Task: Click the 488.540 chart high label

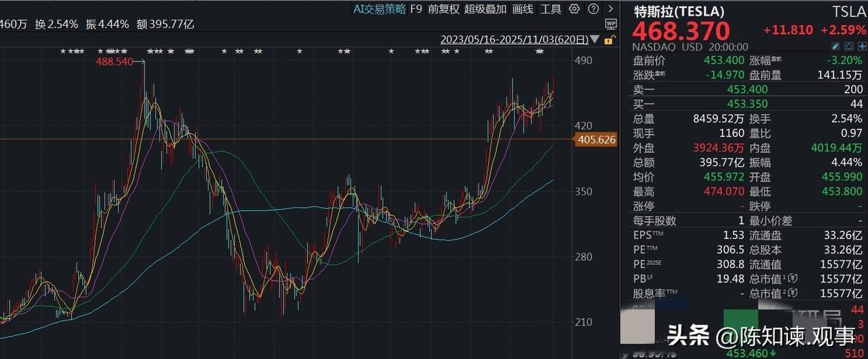Action: 115,62
